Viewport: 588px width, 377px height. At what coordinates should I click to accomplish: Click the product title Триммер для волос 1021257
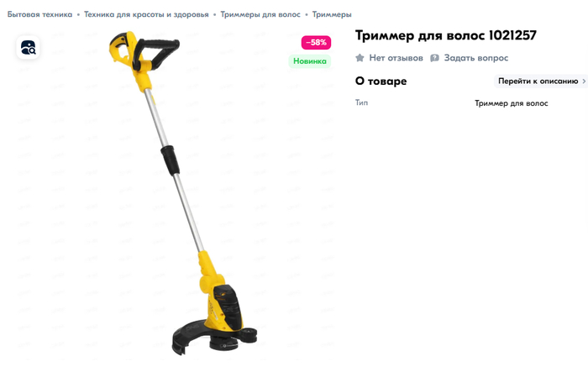(446, 35)
